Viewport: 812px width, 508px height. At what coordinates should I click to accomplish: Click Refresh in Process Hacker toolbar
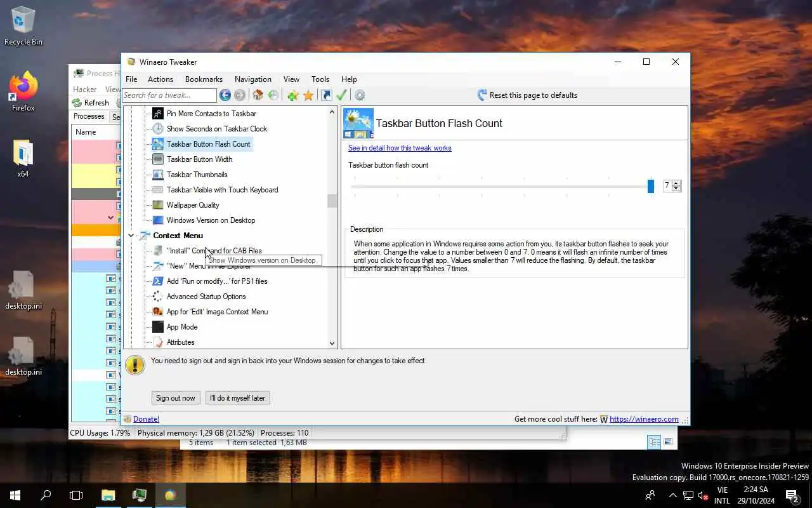coord(91,103)
